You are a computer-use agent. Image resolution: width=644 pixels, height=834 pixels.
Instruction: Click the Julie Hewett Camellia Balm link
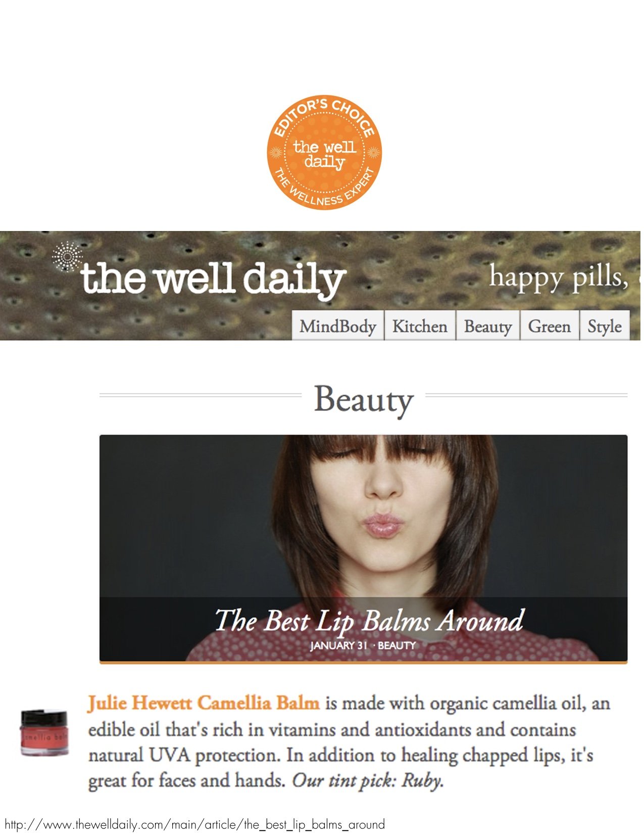204,703
